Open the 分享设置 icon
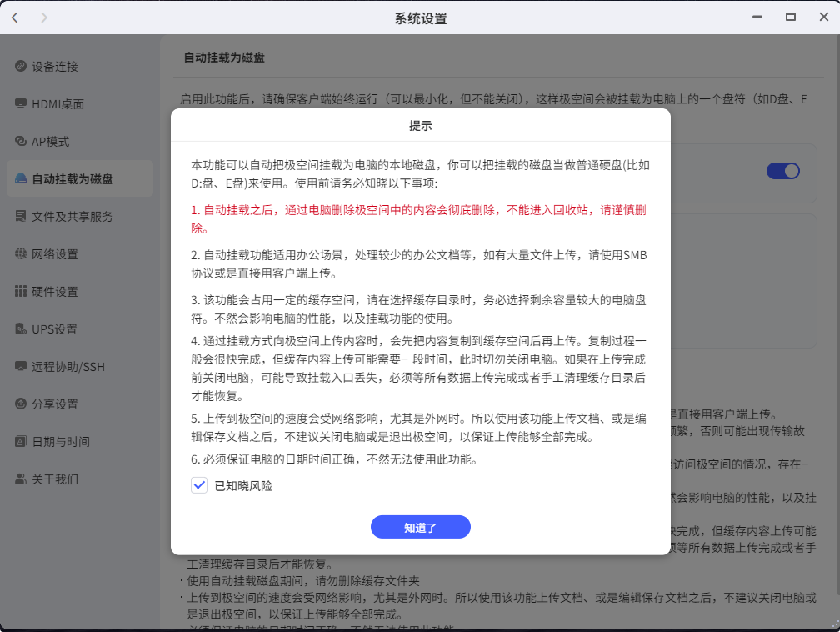 pyautogui.click(x=20, y=404)
